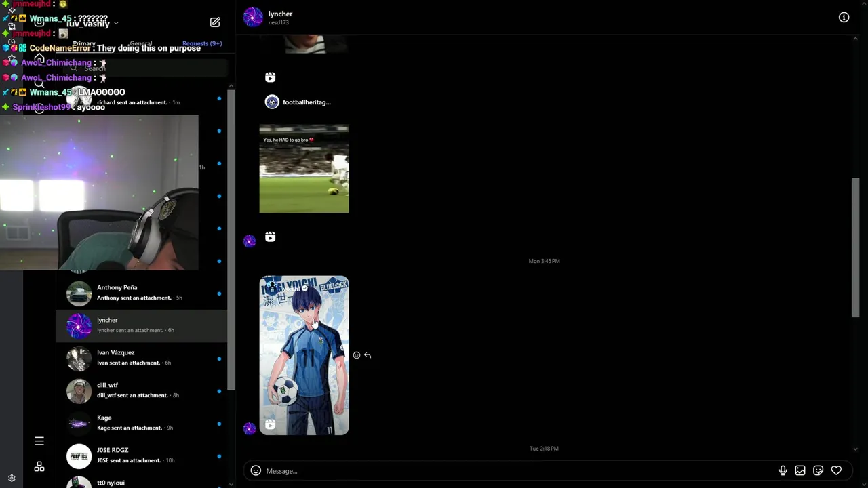Switch to the General tab
Image resolution: width=868 pixels, height=488 pixels.
141,43
